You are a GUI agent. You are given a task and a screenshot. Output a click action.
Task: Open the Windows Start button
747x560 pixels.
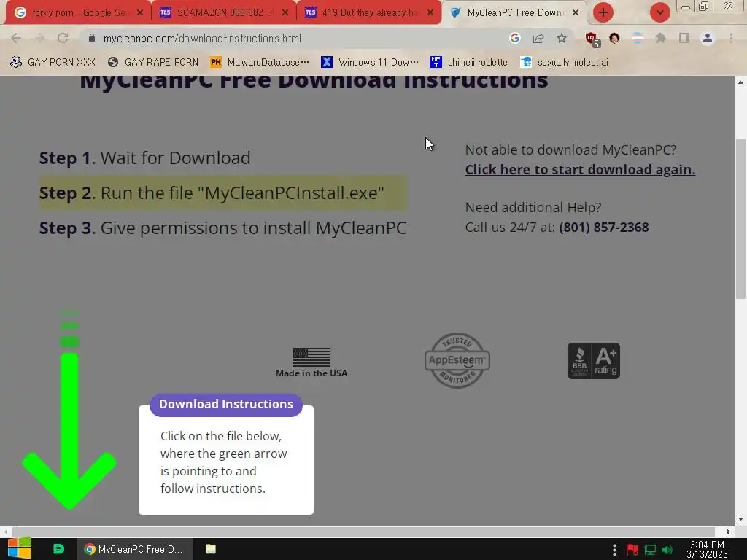click(x=20, y=548)
